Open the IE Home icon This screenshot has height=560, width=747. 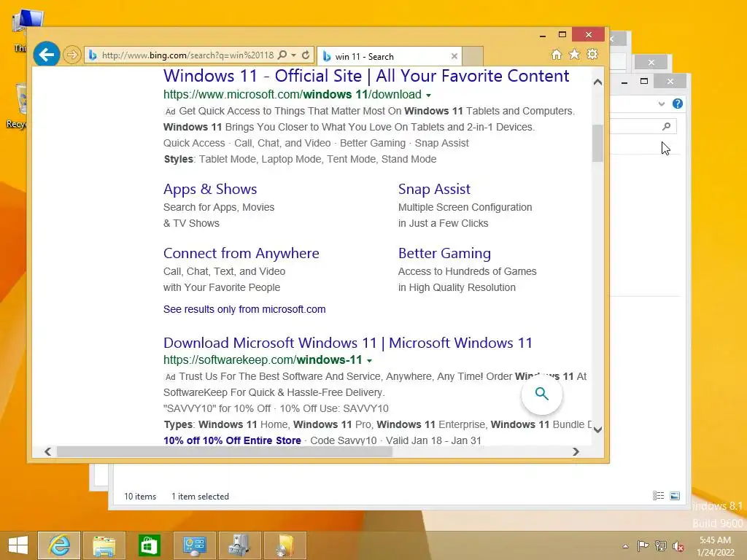(x=556, y=54)
